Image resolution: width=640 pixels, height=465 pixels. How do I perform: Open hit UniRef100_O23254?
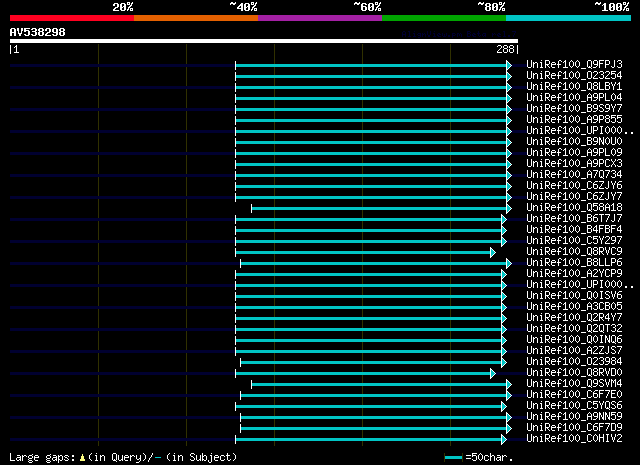574,75
